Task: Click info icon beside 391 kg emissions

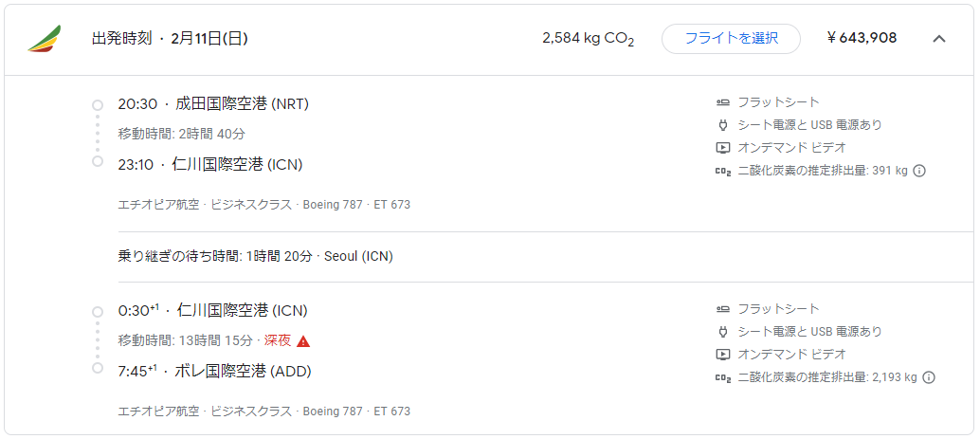Action: pyautogui.click(x=919, y=171)
